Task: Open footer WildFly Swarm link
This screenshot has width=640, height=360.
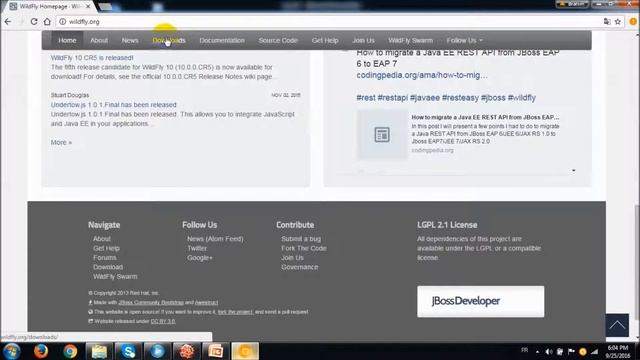Action: (x=115, y=276)
